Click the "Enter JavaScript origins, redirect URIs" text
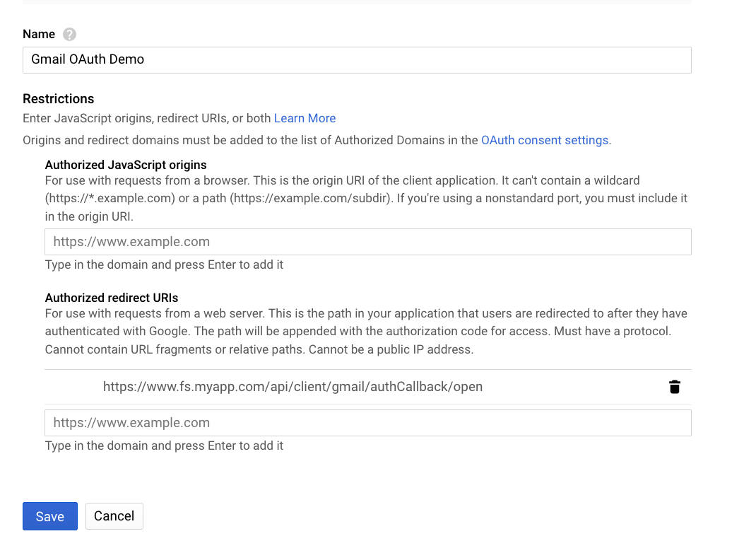This screenshot has width=756, height=553. (x=147, y=118)
